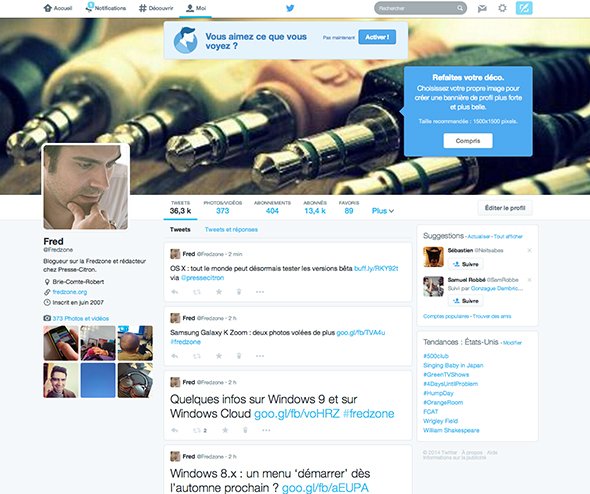Open Sébastien's avatar in Suggestions
The image size is (590, 494).
(433, 257)
